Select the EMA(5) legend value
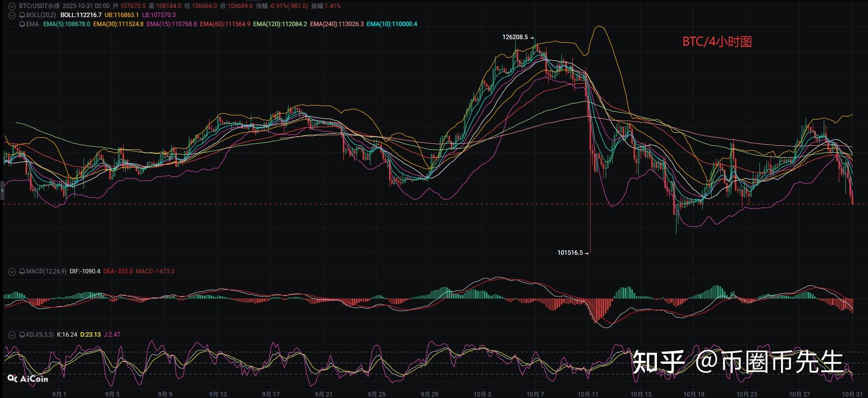Image resolution: width=868 pixels, height=398 pixels. point(67,24)
